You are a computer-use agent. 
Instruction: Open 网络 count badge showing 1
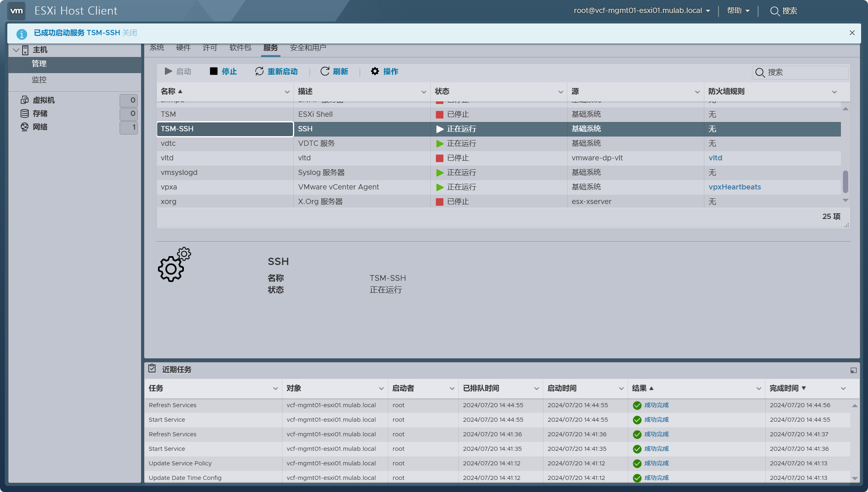(129, 127)
